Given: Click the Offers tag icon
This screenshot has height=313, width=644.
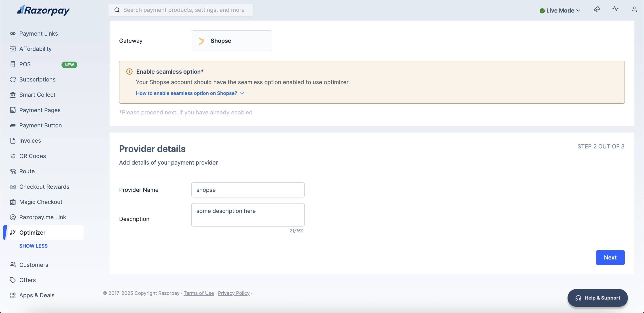Looking at the screenshot, I should (13, 280).
